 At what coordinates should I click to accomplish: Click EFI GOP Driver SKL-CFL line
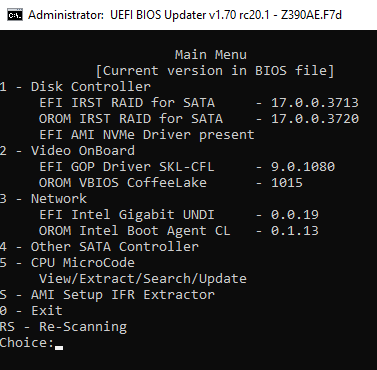coord(187,167)
